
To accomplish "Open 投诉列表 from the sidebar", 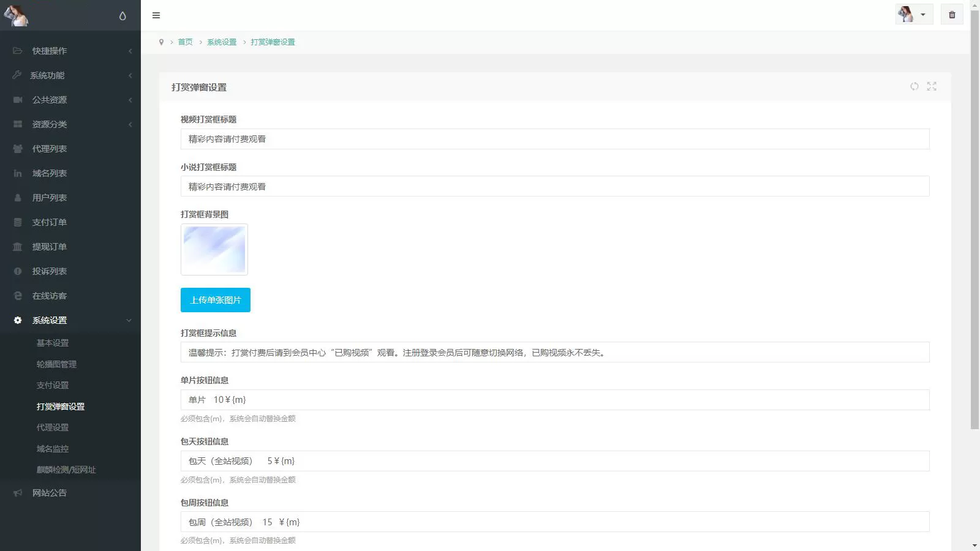I will (x=17, y=271).
